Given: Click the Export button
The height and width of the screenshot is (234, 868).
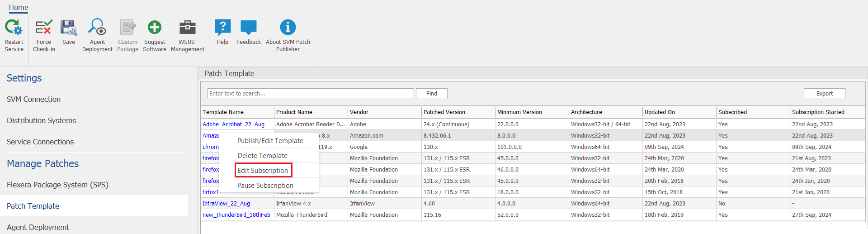Looking at the screenshot, I should (x=824, y=93).
